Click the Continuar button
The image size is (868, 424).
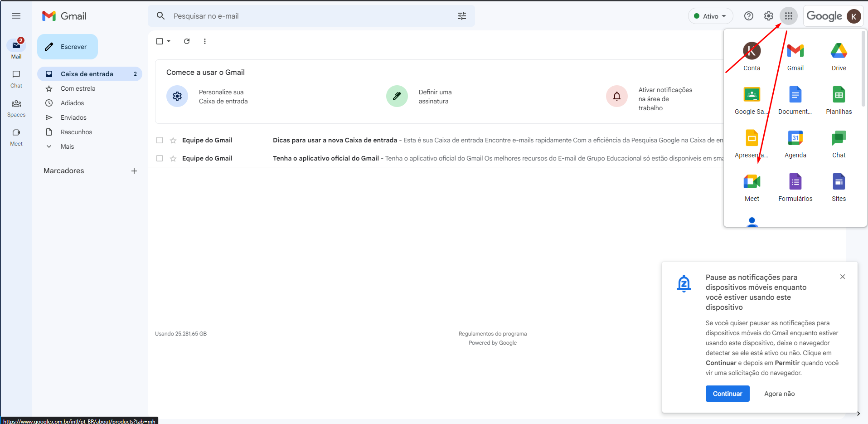[x=727, y=394]
